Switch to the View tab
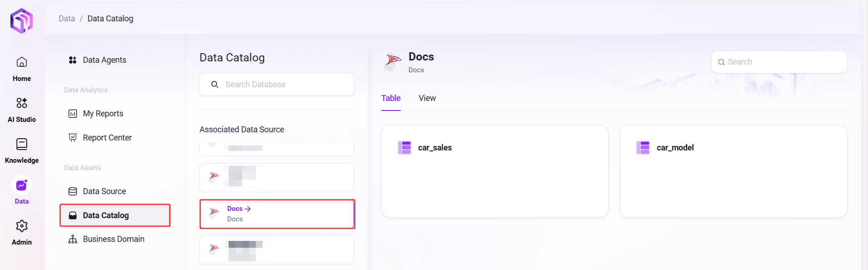Image resolution: width=868 pixels, height=270 pixels. (427, 98)
